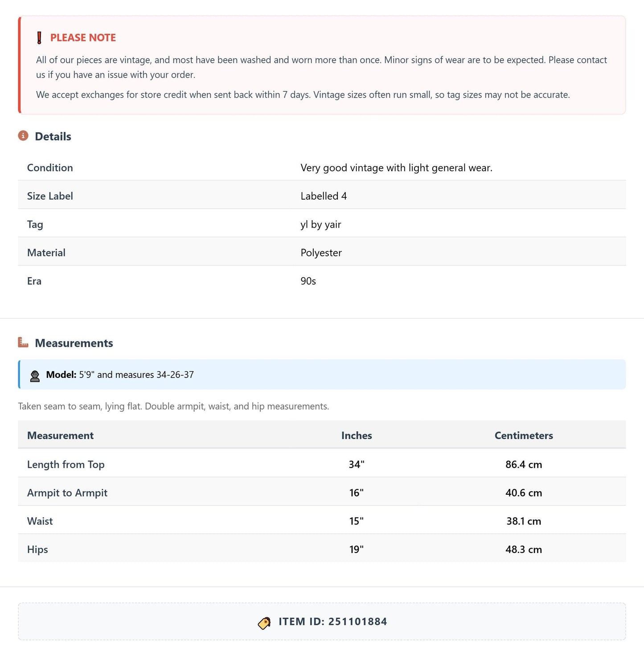Click the Hips 48.3 cm value

[x=524, y=549]
